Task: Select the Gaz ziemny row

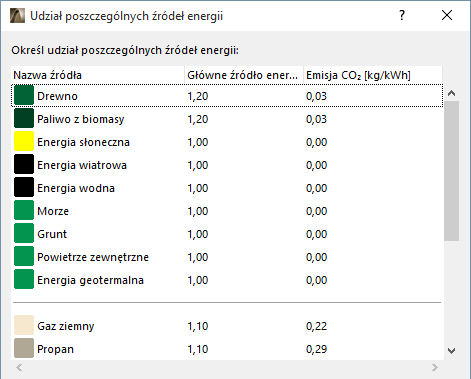Action: (x=227, y=326)
